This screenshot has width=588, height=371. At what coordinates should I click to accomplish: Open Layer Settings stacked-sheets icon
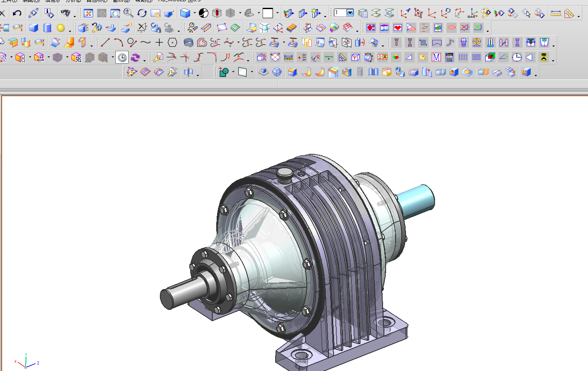click(363, 13)
